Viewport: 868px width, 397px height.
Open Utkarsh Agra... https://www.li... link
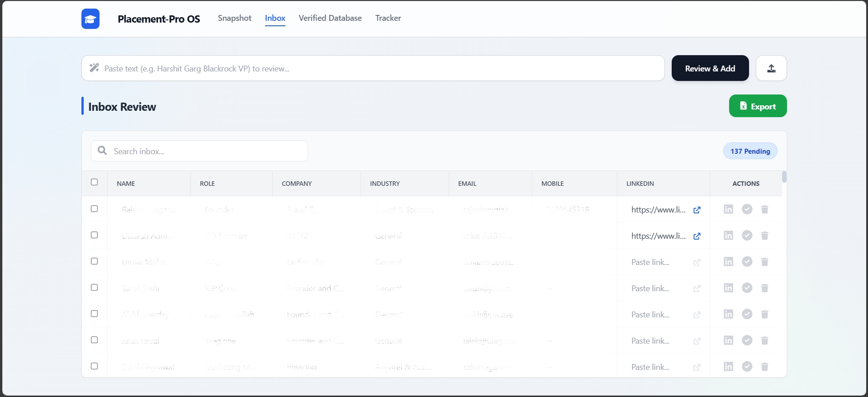point(659,236)
